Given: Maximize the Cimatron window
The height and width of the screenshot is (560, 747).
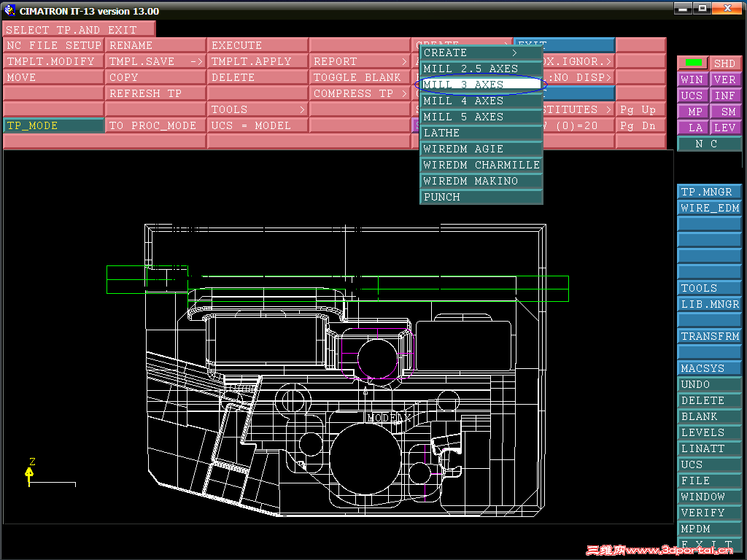Looking at the screenshot, I should (702, 9).
